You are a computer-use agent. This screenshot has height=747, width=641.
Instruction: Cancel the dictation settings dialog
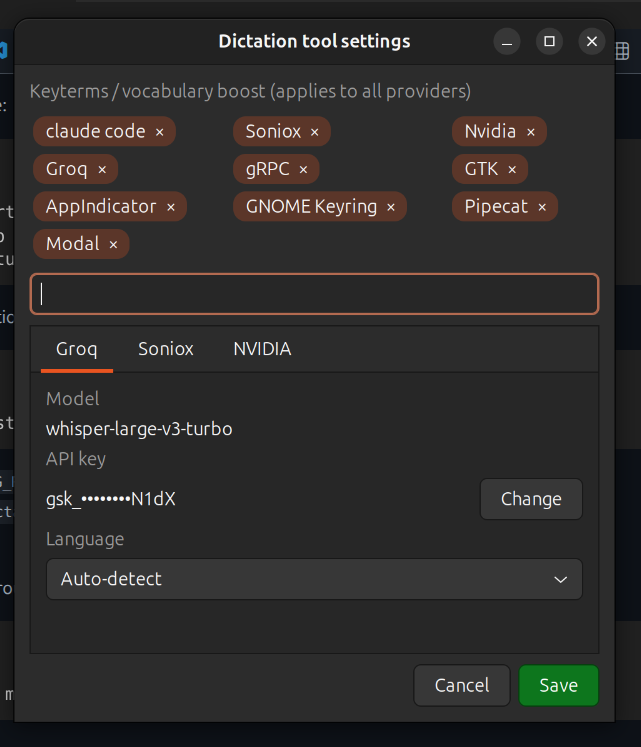coord(462,685)
